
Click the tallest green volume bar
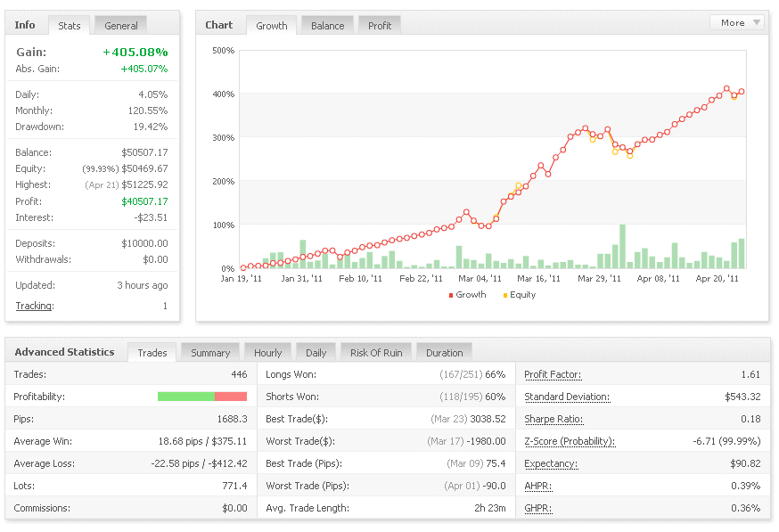point(622,246)
